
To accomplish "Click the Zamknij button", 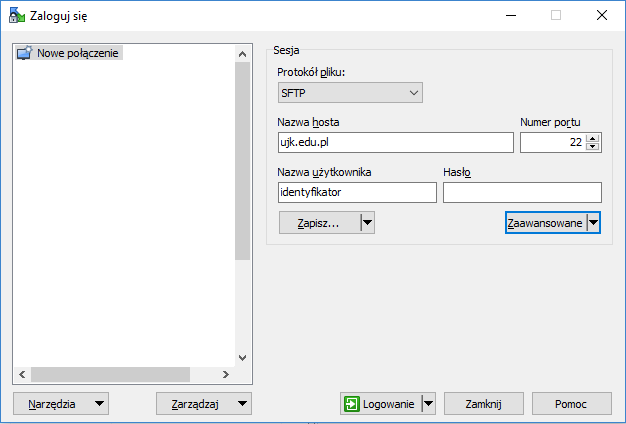I will (484, 404).
